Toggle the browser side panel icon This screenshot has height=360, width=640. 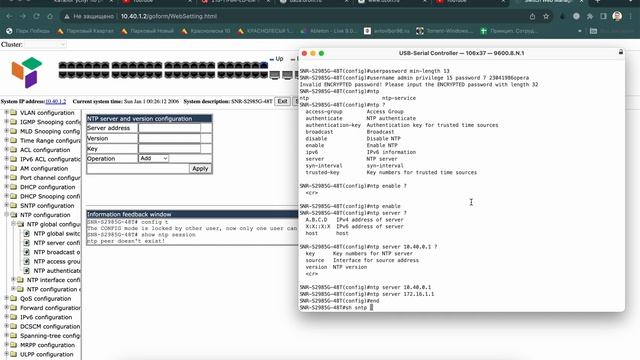pyautogui.click(x=603, y=16)
